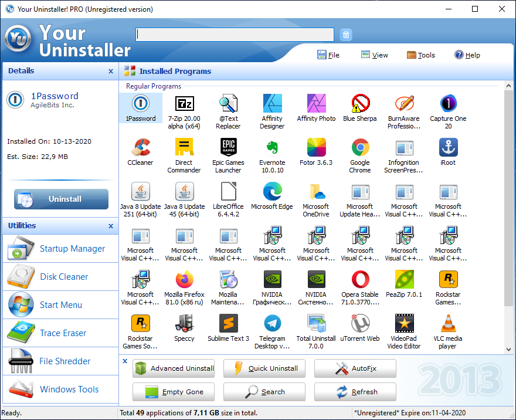Open the Start Menu utility
This screenshot has width=516, height=420.
pyautogui.click(x=60, y=305)
